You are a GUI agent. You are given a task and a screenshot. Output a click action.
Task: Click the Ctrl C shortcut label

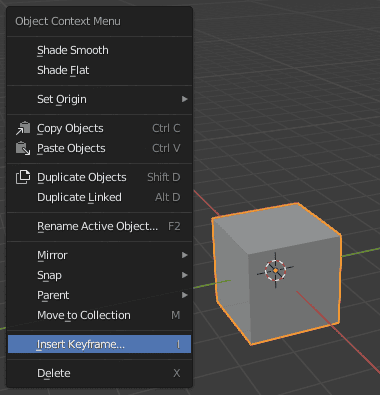pos(166,128)
